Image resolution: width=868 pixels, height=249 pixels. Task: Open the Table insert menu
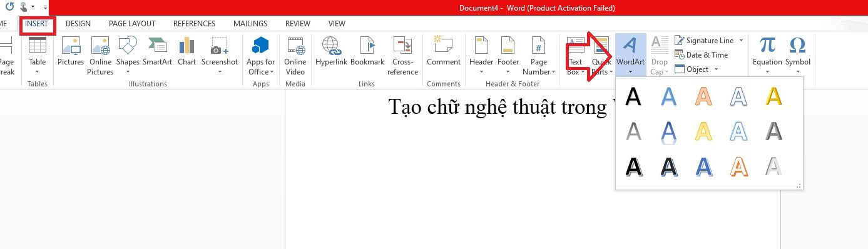pyautogui.click(x=38, y=56)
